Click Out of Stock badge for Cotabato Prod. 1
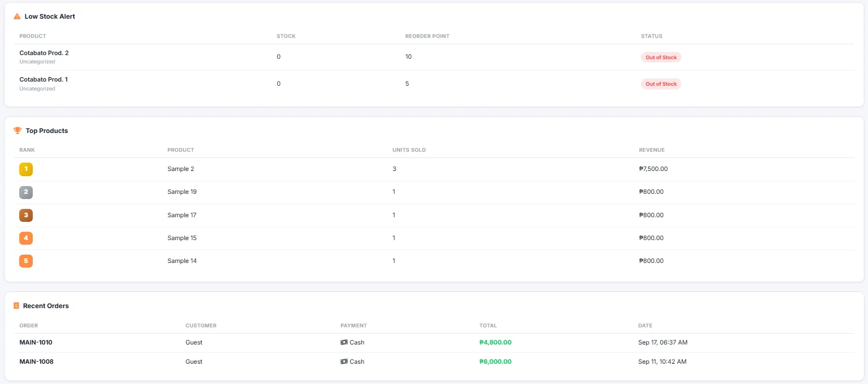Image resolution: width=868 pixels, height=384 pixels. (661, 84)
